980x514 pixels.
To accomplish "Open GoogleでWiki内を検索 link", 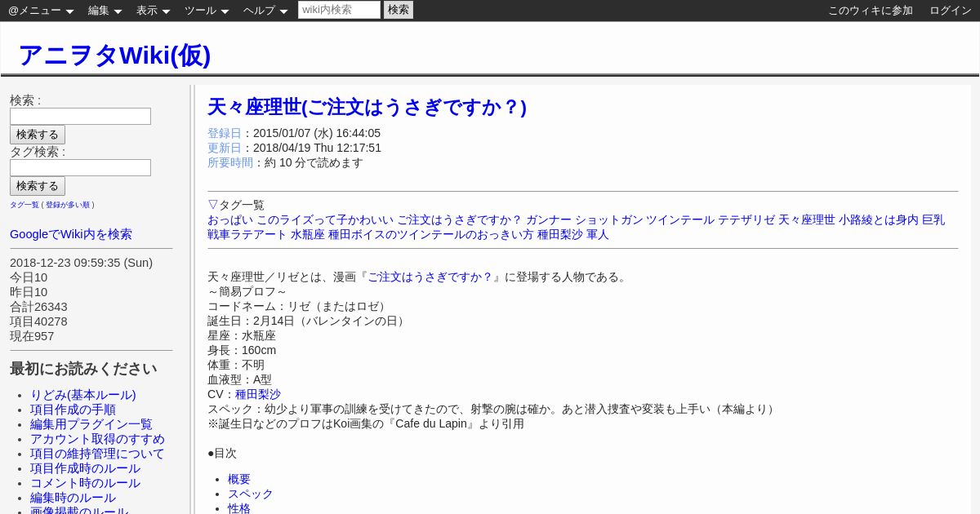I will click(x=71, y=234).
